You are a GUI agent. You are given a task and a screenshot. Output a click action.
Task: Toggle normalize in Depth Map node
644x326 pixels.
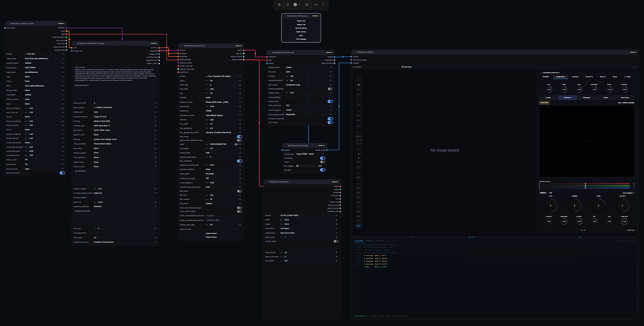pos(323,158)
